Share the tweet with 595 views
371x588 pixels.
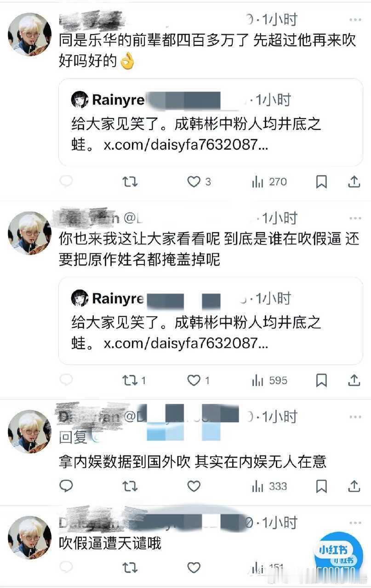click(x=354, y=380)
